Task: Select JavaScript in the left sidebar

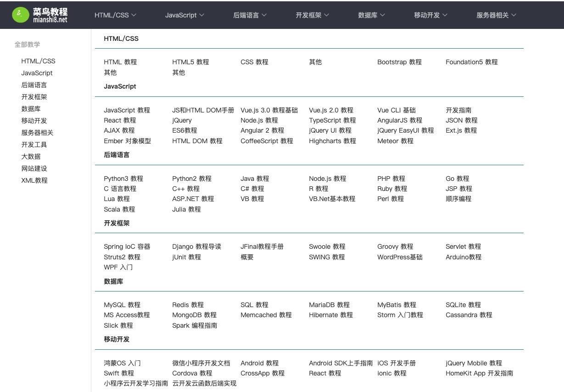Action: click(37, 73)
